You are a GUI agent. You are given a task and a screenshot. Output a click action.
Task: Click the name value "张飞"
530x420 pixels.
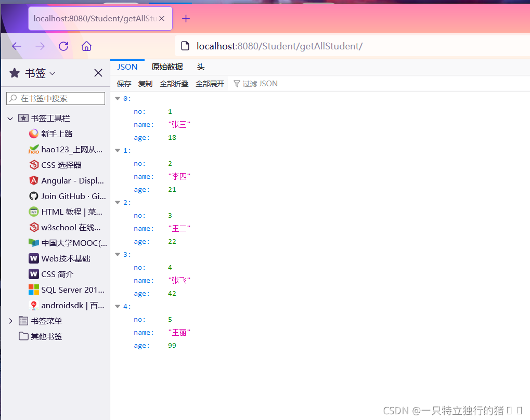[x=179, y=281]
